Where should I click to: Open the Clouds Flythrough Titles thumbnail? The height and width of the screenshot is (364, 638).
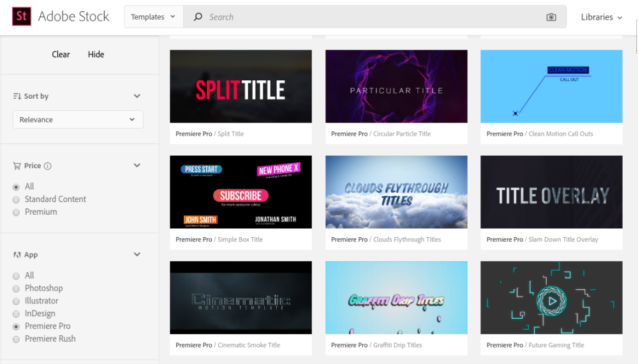(x=396, y=192)
